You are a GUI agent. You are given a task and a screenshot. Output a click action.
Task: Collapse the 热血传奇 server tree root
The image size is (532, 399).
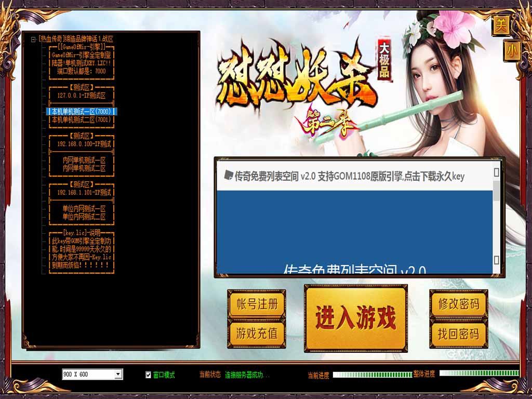[33, 39]
